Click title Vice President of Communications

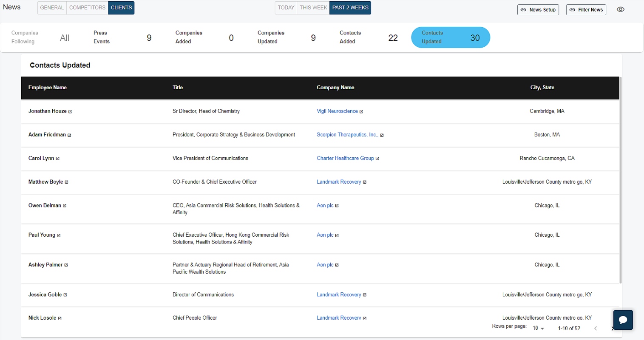[x=210, y=158]
